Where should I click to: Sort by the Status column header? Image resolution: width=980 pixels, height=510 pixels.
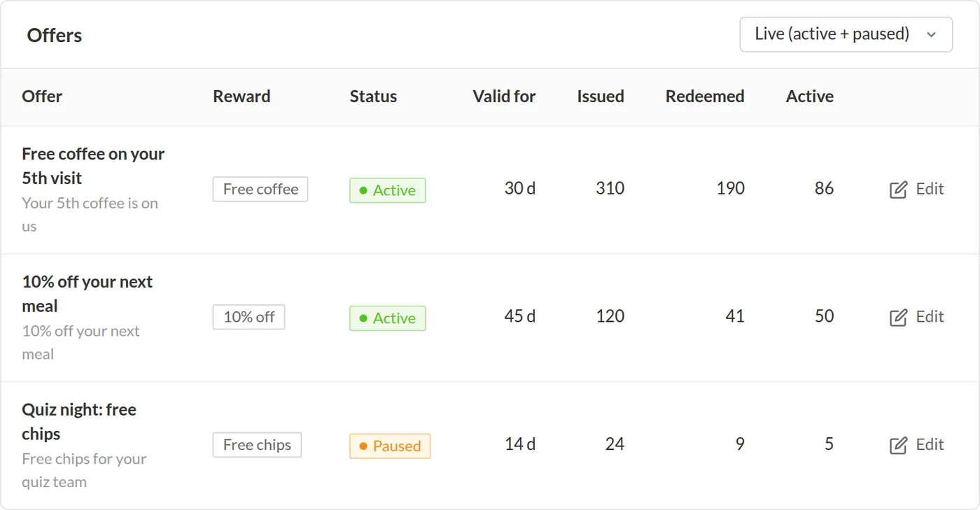pos(373,97)
